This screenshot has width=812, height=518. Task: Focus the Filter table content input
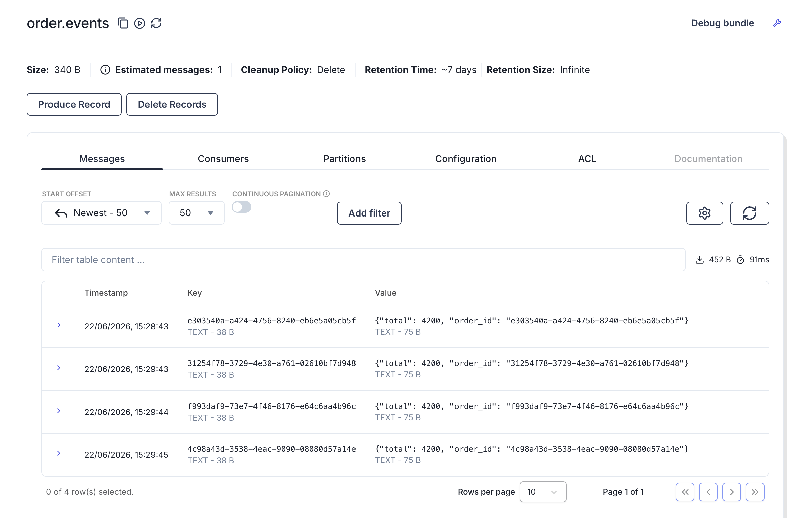pyautogui.click(x=364, y=260)
